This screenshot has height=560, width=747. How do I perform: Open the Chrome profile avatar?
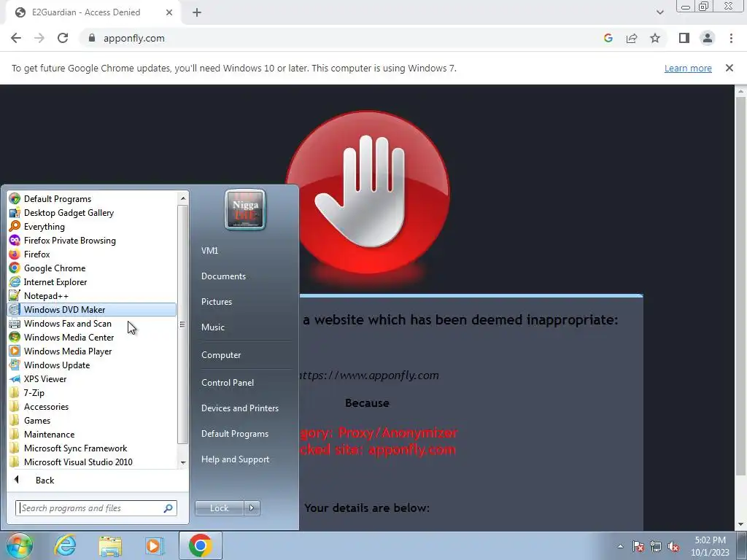click(708, 38)
